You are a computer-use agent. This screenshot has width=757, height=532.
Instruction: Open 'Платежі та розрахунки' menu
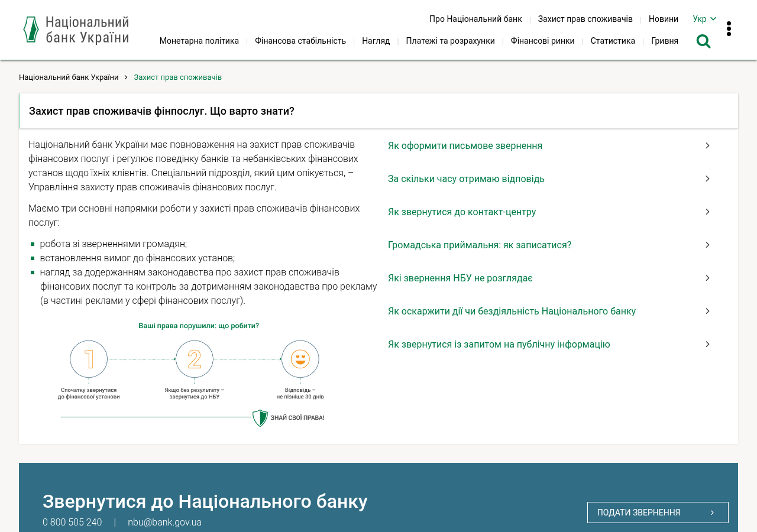pyautogui.click(x=451, y=41)
